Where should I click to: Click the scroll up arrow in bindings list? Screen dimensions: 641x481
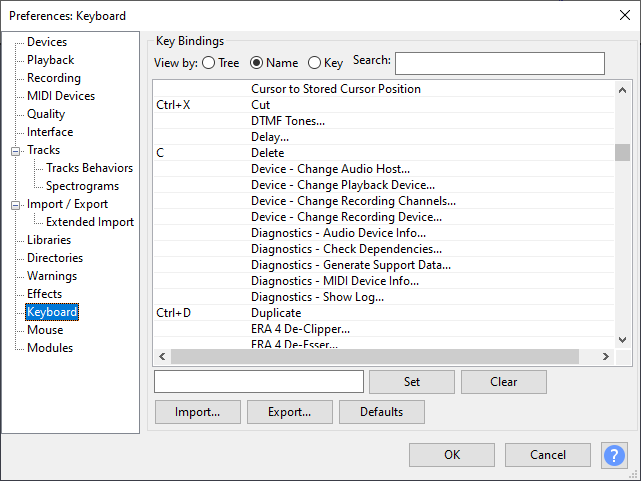coord(622,90)
